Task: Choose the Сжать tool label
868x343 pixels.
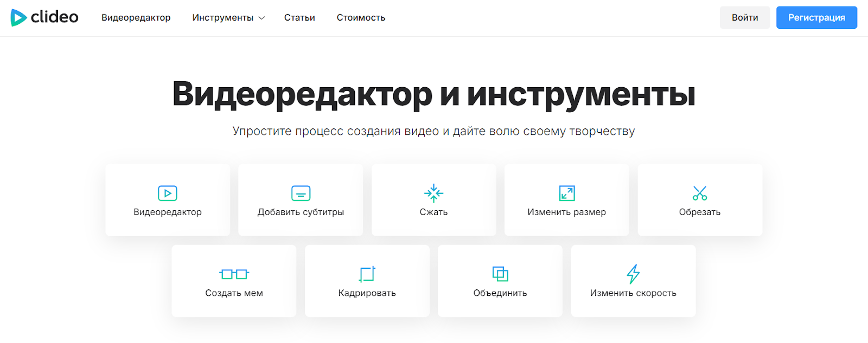Action: click(433, 212)
